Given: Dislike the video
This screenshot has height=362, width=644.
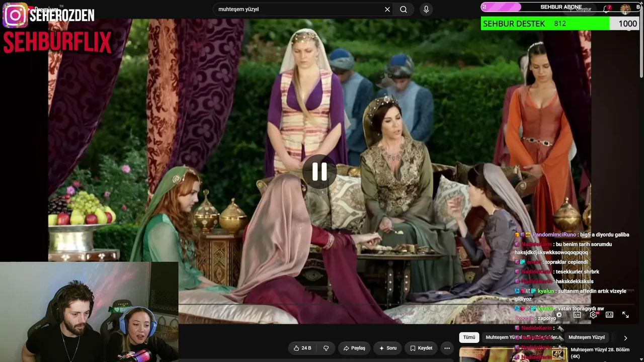Looking at the screenshot, I should coord(326,348).
